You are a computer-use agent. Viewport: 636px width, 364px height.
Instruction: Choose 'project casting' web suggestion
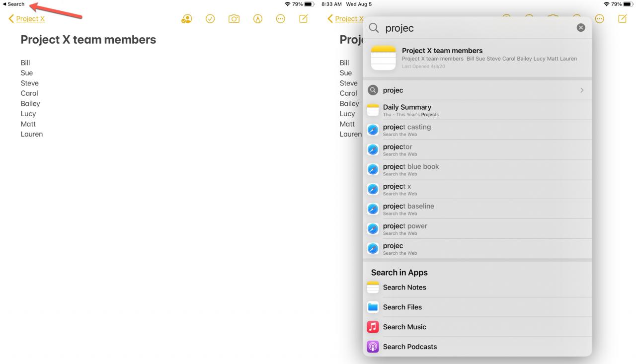point(477,130)
